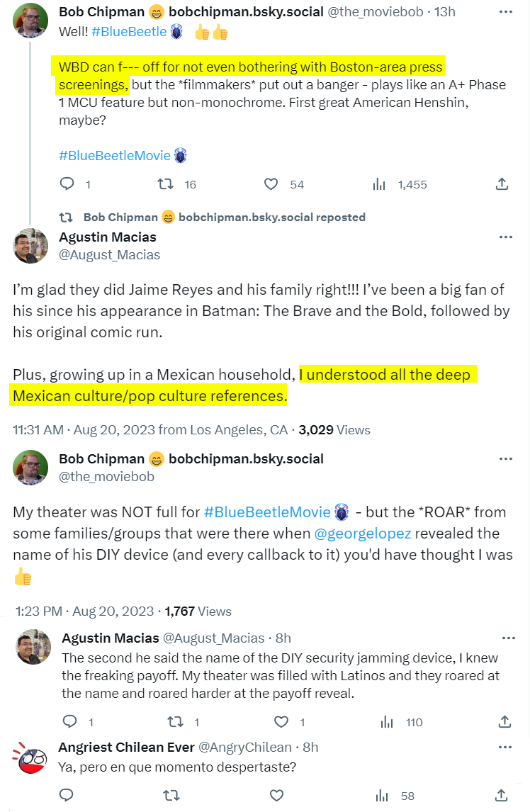Like Agustin Macias's reply about the jamming device

(x=281, y=721)
